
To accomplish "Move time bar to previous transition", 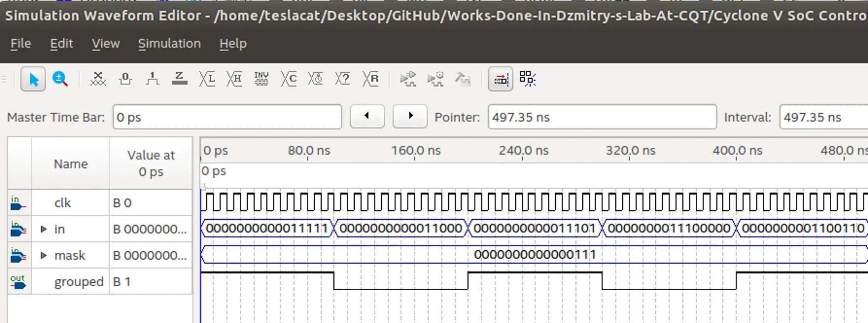I will pos(367,116).
